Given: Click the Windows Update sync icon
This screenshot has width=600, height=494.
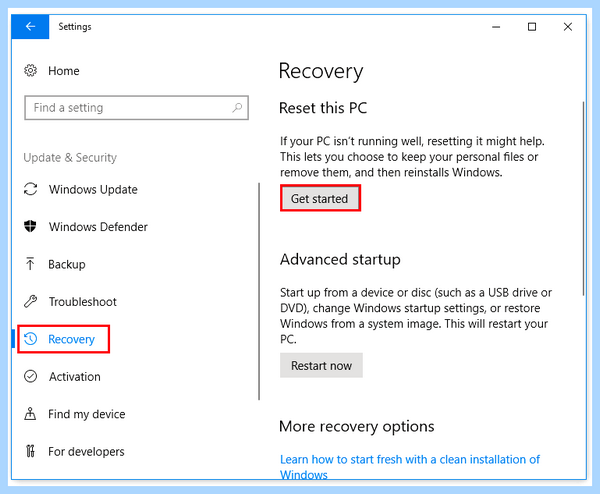Looking at the screenshot, I should [31, 189].
